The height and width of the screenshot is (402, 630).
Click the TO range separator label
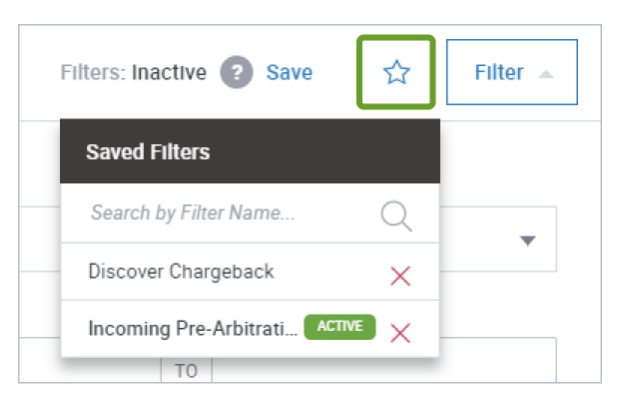pyautogui.click(x=186, y=370)
